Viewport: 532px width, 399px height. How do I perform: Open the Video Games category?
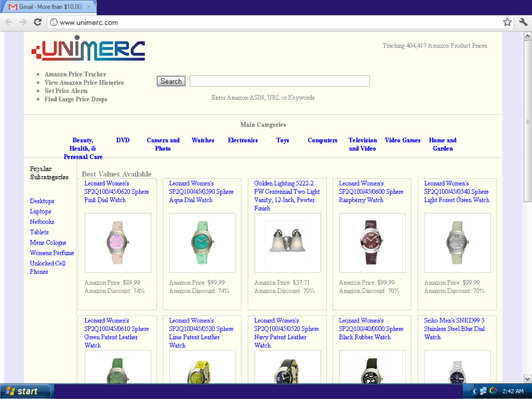[403, 140]
